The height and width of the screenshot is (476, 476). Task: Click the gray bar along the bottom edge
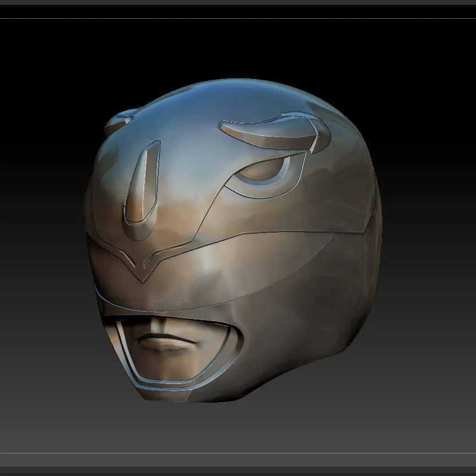[238, 460]
